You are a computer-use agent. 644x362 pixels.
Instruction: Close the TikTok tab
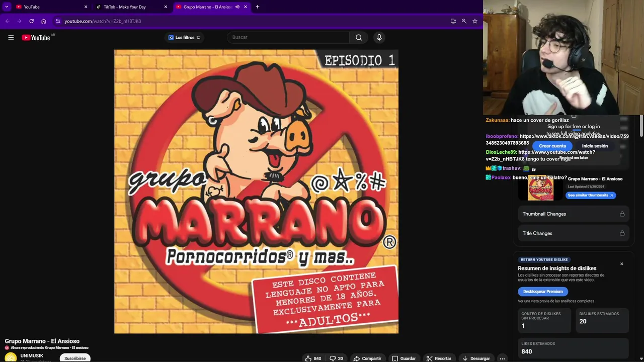click(166, 7)
